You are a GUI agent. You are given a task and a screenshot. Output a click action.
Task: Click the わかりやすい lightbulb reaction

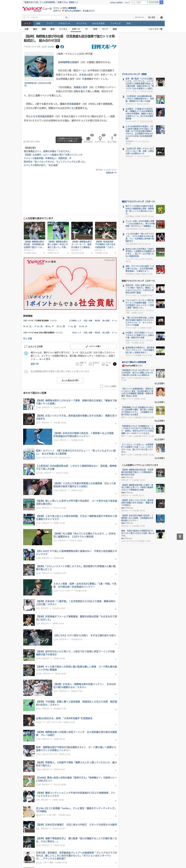[100, 138]
